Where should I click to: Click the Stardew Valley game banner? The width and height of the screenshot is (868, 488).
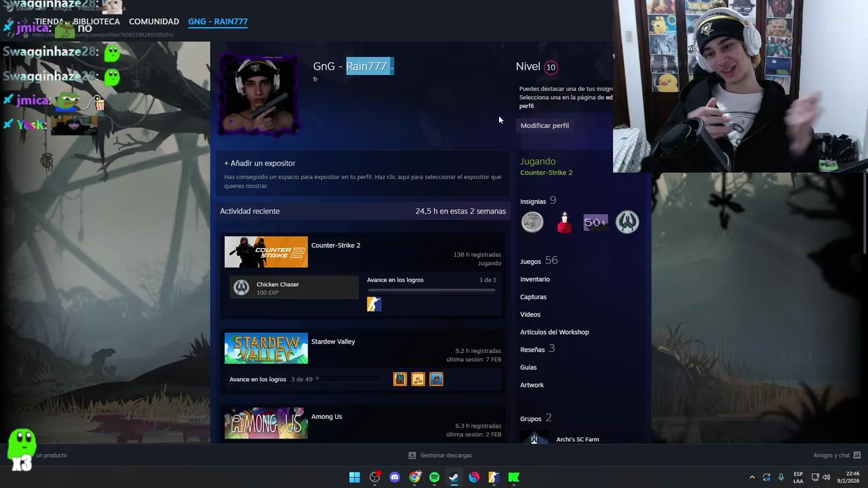[x=266, y=348]
